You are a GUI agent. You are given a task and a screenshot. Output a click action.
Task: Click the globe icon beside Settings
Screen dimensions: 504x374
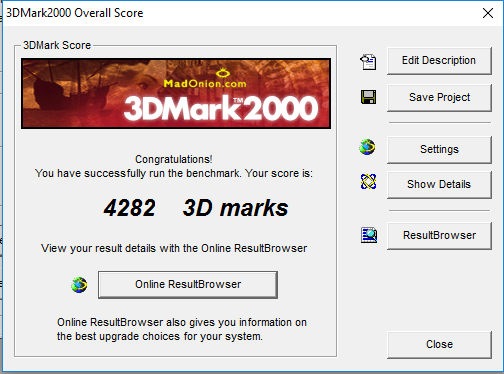(367, 147)
